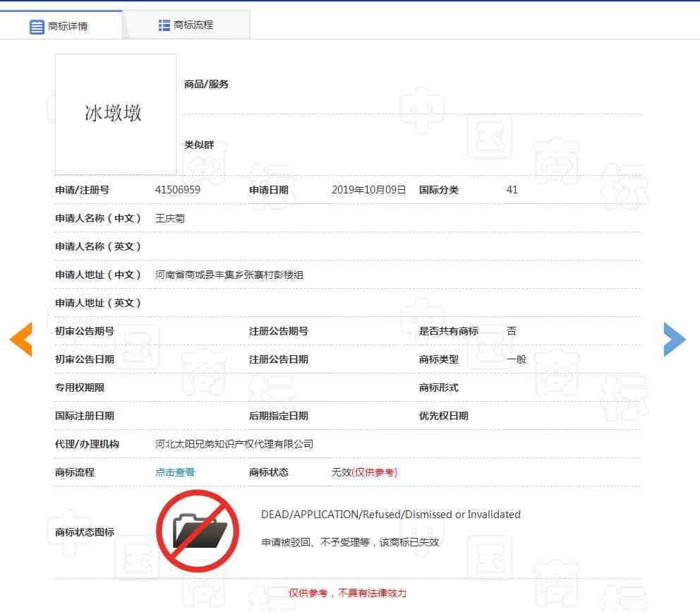Click the 商标类型 value 一般
This screenshot has height=612, width=700.
[517, 359]
